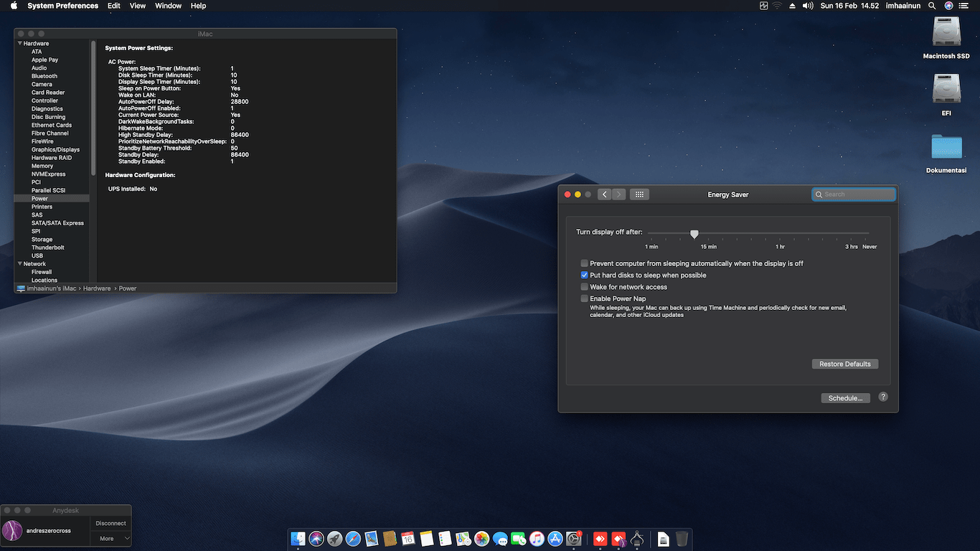The image size is (980, 551).
Task: Launch Siri from the dock
Action: 316,539
